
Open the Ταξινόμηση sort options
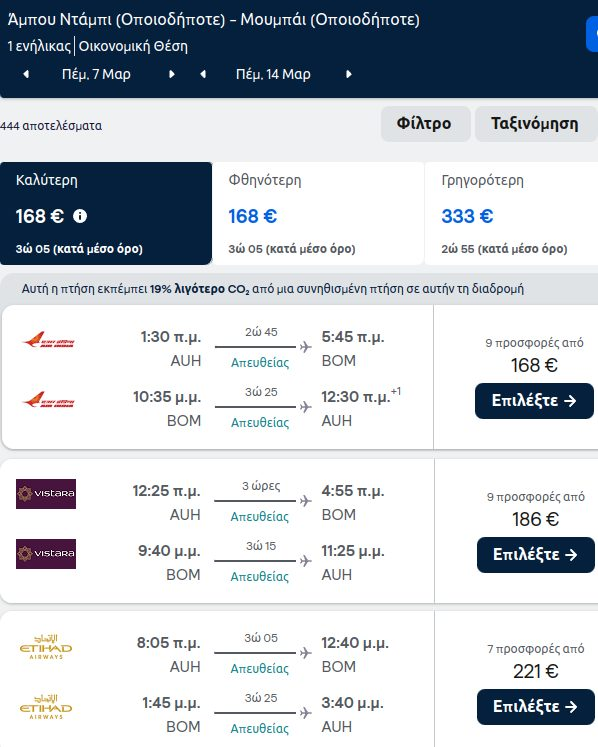coord(536,124)
